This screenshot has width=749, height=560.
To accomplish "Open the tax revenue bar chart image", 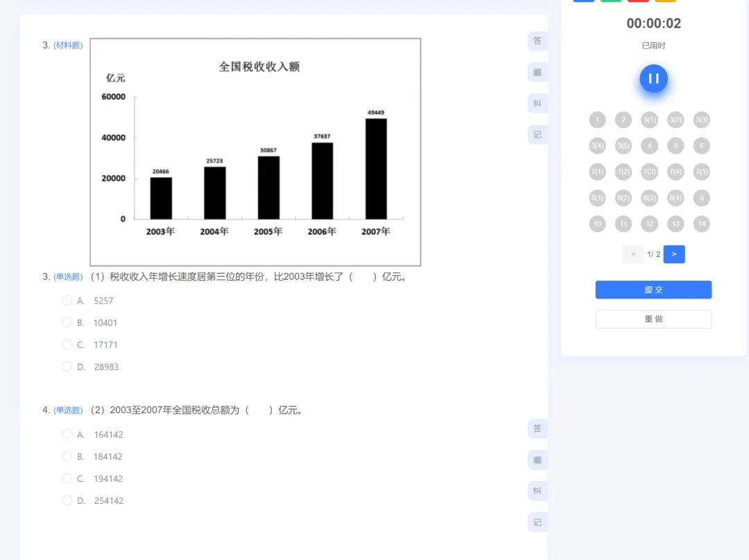I will click(x=255, y=152).
